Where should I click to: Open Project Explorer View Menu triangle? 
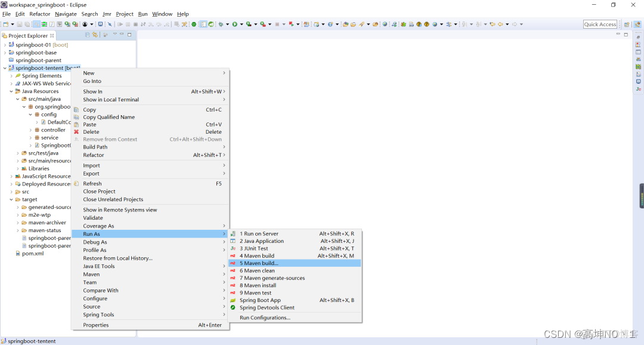[x=115, y=33]
